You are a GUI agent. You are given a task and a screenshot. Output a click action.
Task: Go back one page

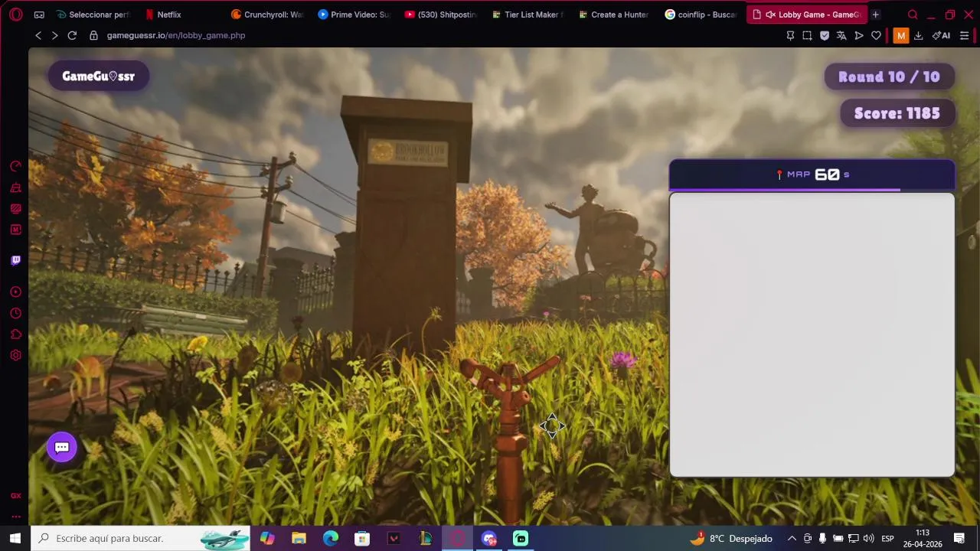pyautogui.click(x=38, y=35)
